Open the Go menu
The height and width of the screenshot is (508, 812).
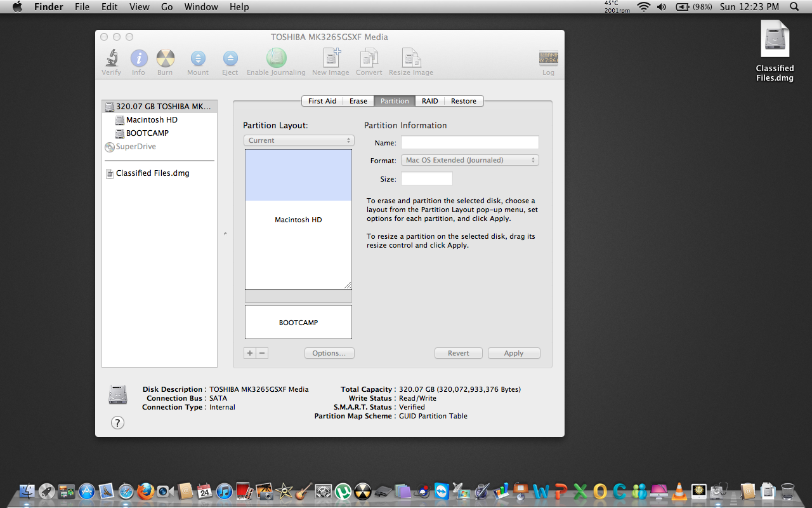167,7
